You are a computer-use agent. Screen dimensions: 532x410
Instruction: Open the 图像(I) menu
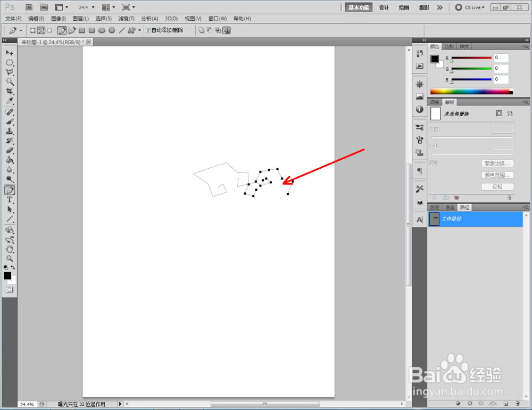coord(59,18)
